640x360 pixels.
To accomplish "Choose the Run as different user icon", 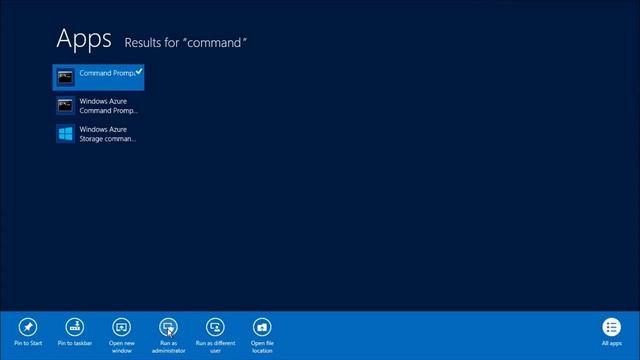I will tap(215, 327).
